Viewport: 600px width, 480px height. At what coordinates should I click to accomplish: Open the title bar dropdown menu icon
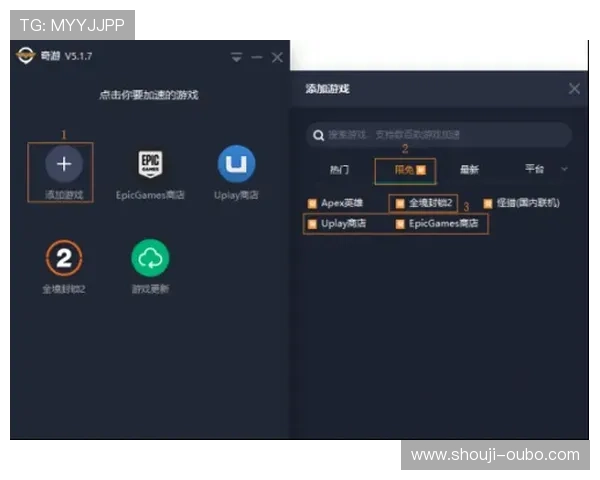[236, 57]
